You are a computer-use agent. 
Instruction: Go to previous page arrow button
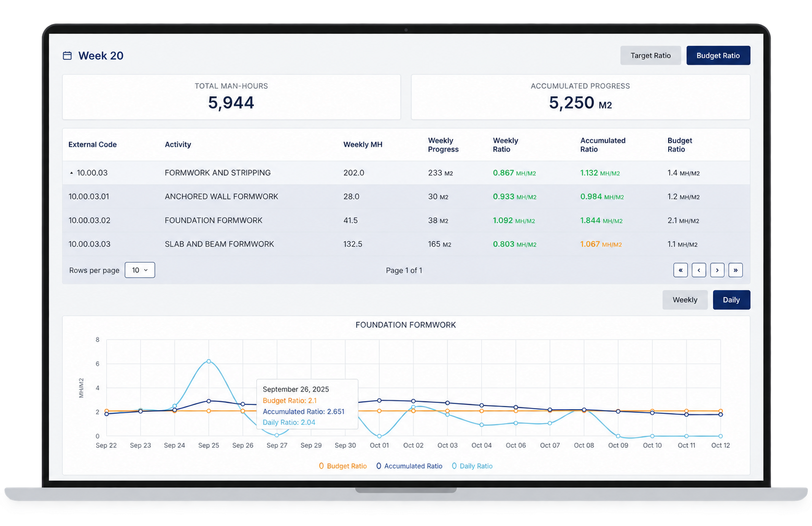click(699, 270)
